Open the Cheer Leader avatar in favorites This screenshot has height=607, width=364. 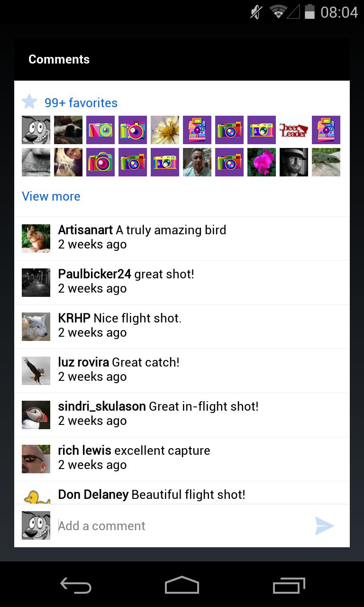click(x=294, y=130)
